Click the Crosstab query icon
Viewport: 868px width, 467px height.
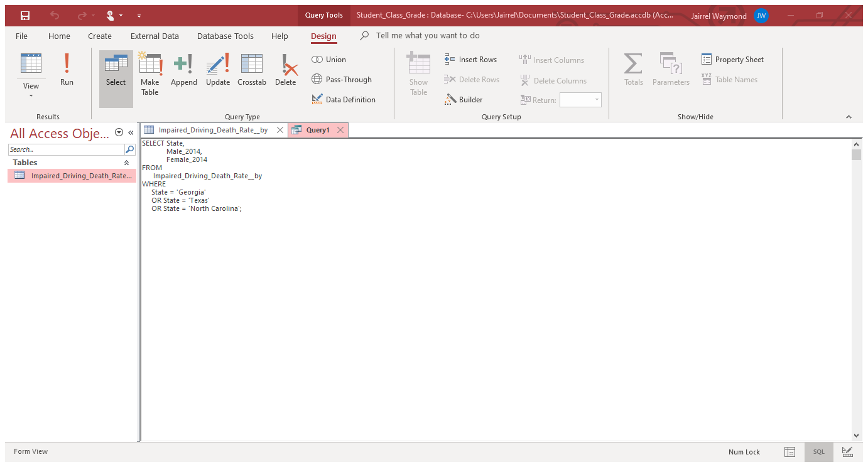[x=252, y=70]
